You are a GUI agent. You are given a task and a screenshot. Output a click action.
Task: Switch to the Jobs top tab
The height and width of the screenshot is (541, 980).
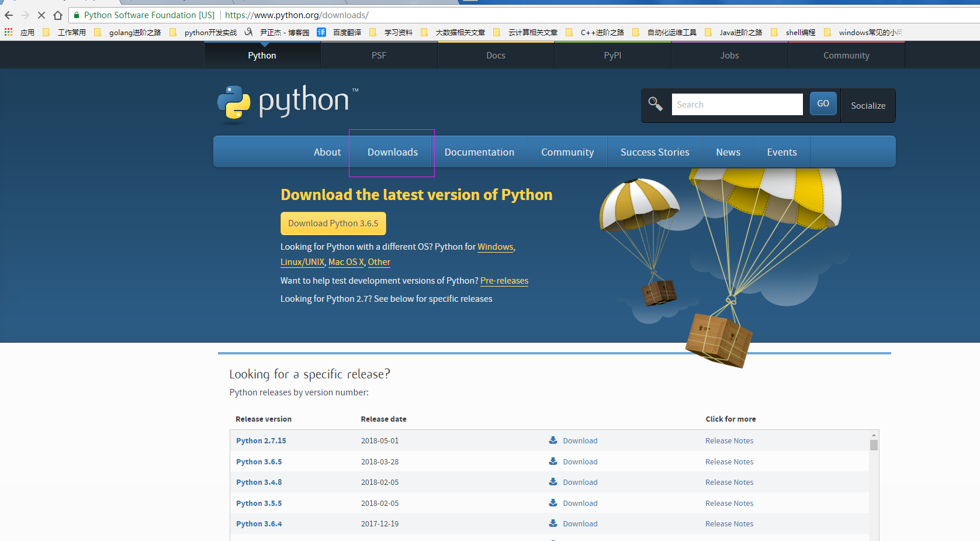click(729, 55)
